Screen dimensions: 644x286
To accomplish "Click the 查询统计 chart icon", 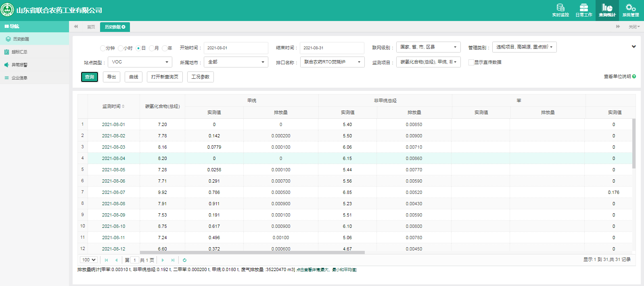I will [607, 10].
